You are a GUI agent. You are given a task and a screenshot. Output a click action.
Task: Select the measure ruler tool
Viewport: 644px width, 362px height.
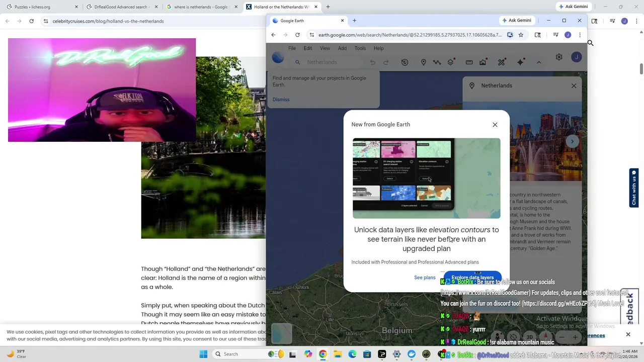469,62
